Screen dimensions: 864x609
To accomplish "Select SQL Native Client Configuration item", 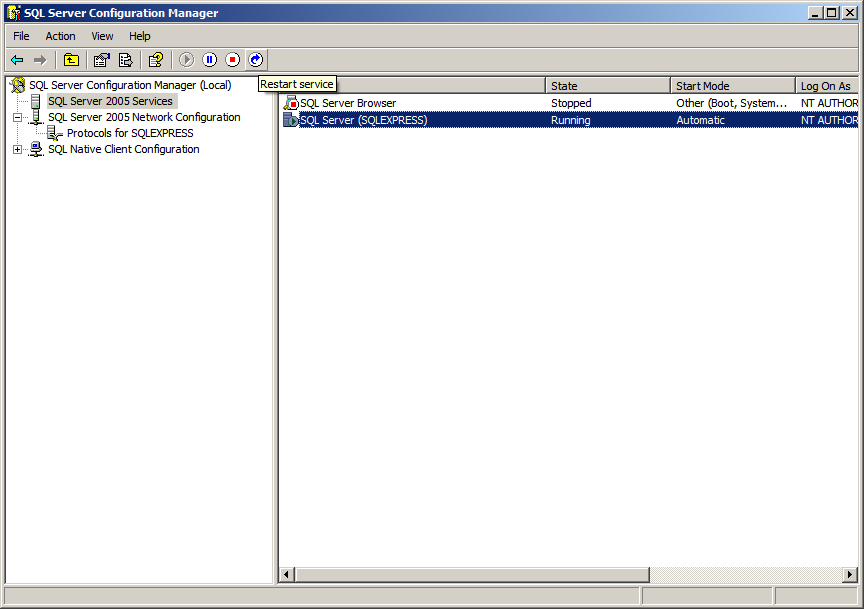I will 123,149.
